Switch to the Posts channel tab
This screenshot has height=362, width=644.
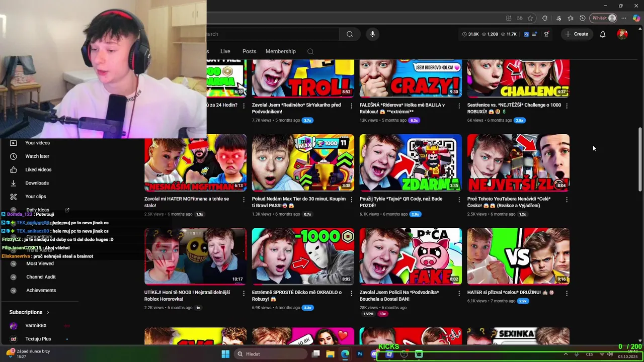(249, 51)
